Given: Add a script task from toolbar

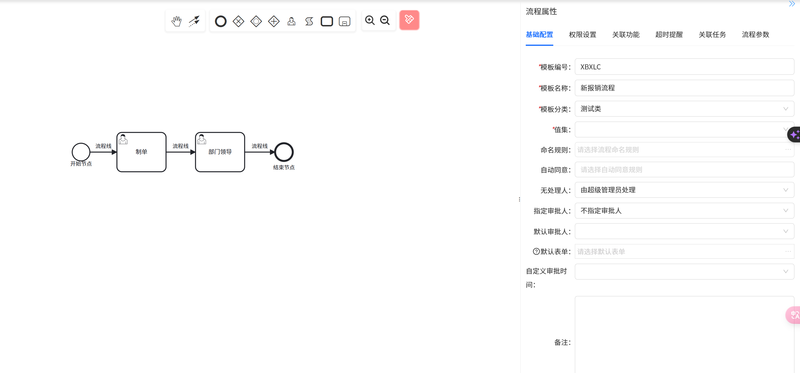Looking at the screenshot, I should 309,21.
